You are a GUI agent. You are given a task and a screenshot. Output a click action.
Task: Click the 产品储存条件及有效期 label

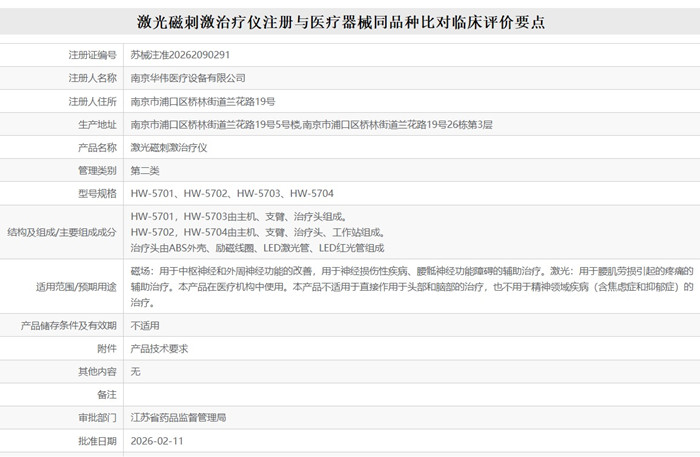[68, 325]
